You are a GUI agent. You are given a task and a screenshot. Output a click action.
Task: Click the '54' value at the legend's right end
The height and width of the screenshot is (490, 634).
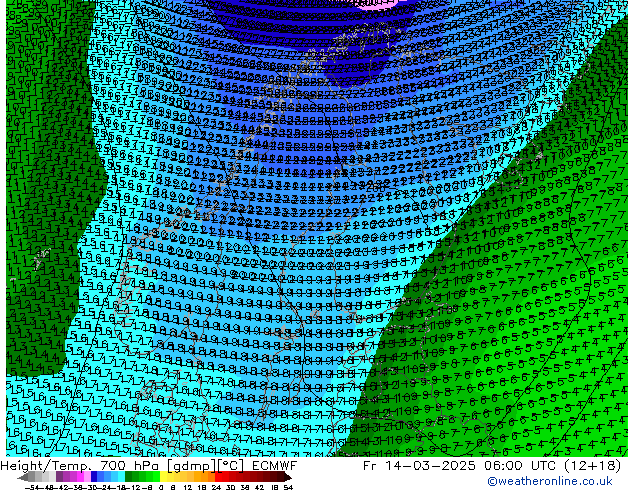pyautogui.click(x=288, y=488)
